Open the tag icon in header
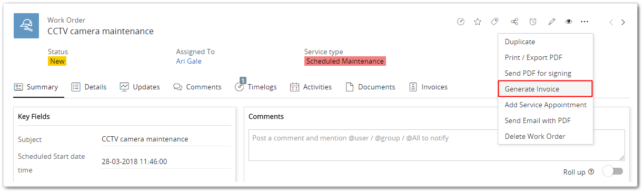This screenshot has height=193, width=644. click(494, 22)
